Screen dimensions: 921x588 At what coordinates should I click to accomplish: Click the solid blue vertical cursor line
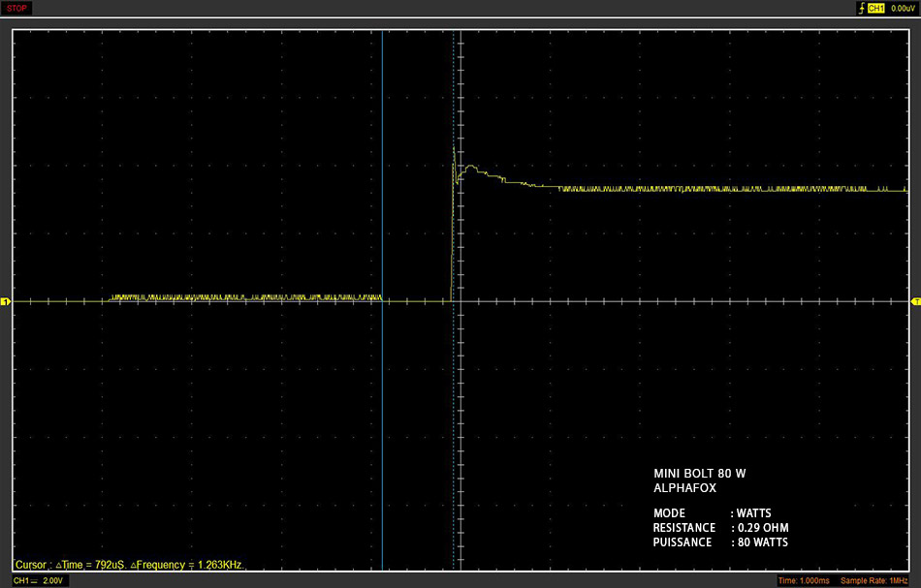coord(382,299)
